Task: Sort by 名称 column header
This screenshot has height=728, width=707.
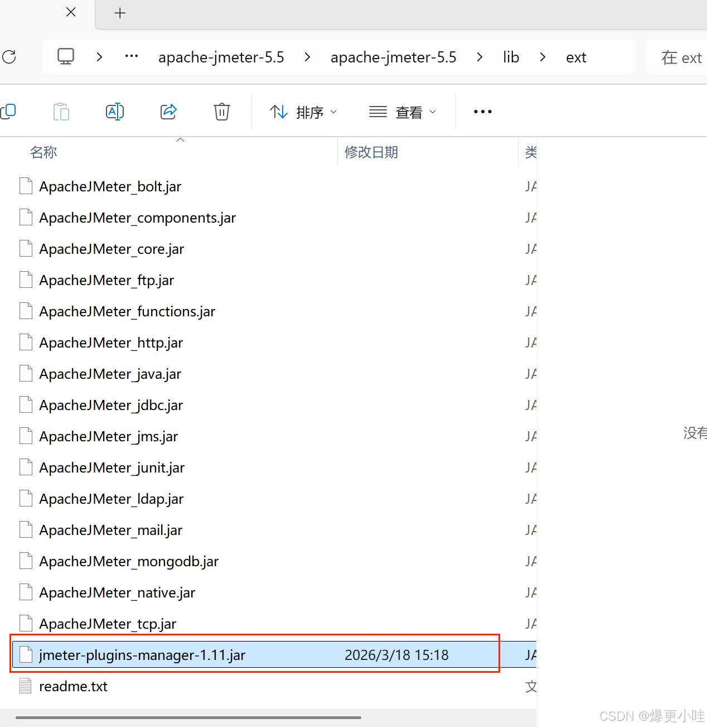Action: pyautogui.click(x=43, y=152)
